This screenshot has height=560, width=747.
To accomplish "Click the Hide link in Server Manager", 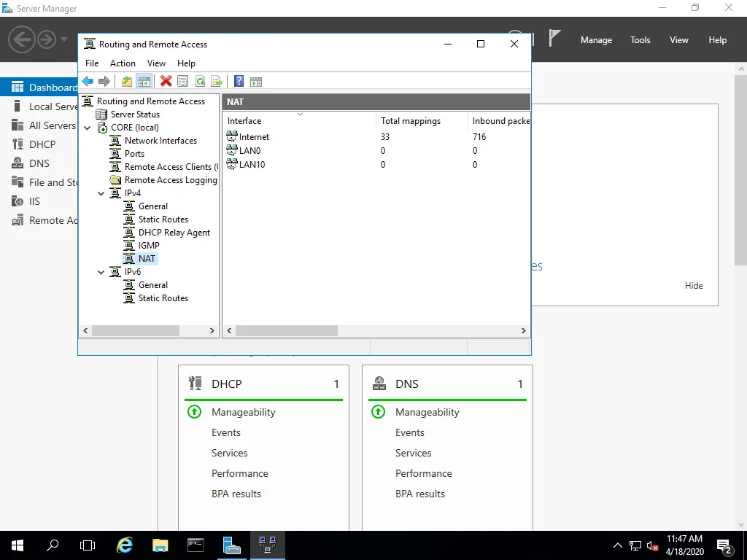I will tap(694, 286).
